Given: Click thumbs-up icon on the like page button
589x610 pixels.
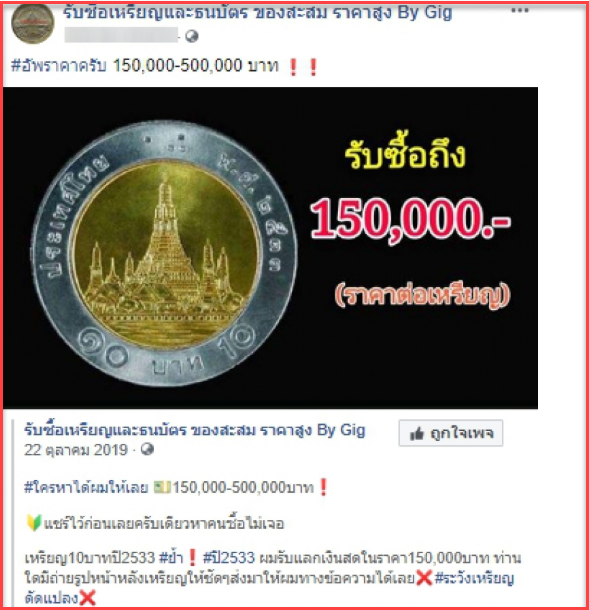Looking at the screenshot, I should click(417, 433).
